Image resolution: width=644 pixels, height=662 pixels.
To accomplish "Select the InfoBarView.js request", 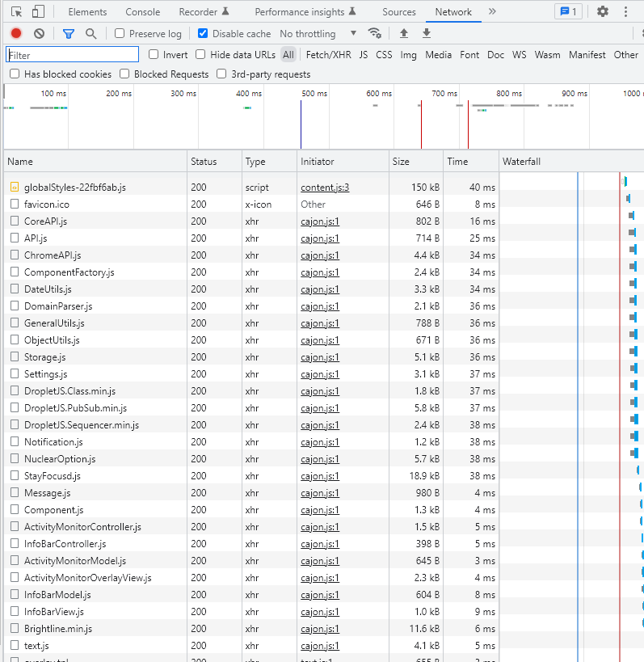I will [x=54, y=611].
